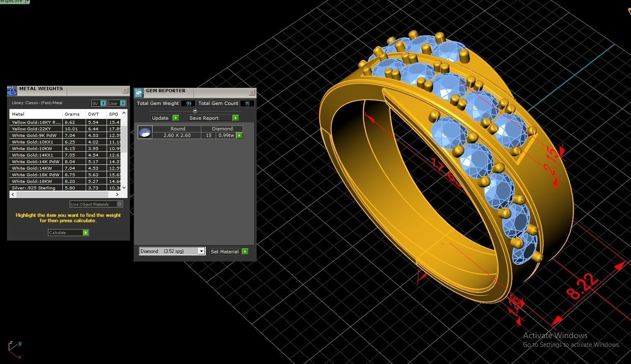Select the White Gold:18KW row

point(66,181)
